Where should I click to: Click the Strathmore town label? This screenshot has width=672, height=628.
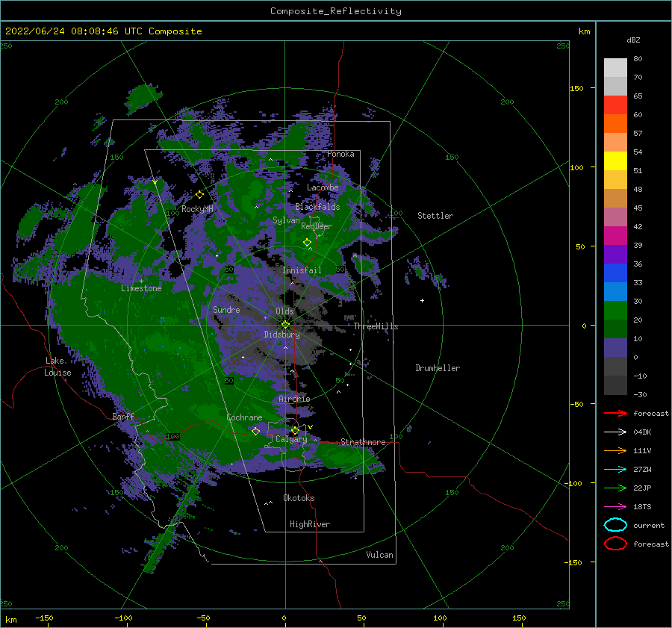[x=363, y=442]
